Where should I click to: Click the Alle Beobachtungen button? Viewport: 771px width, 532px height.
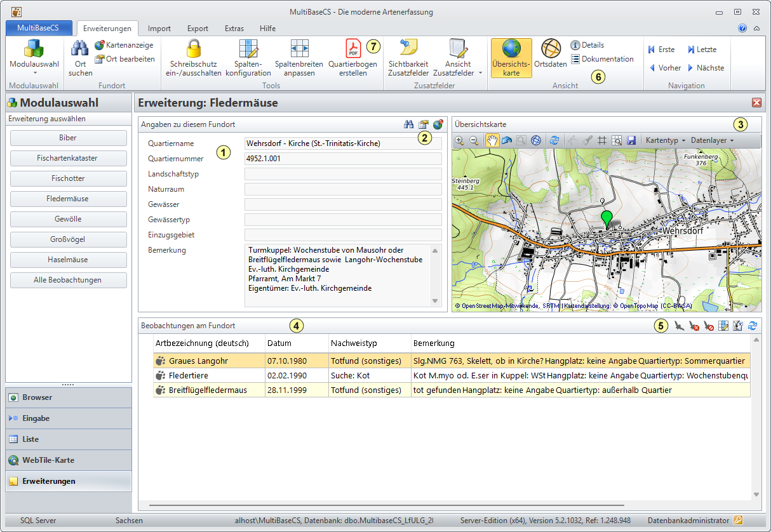click(69, 280)
